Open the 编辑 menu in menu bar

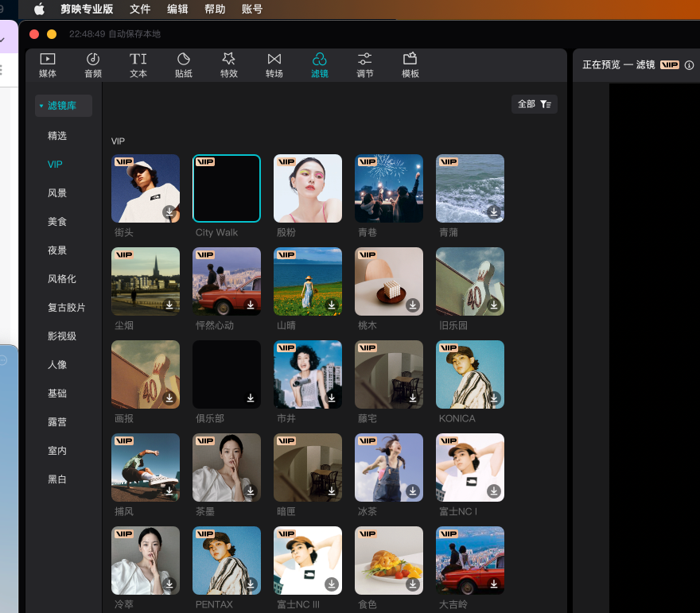point(177,10)
